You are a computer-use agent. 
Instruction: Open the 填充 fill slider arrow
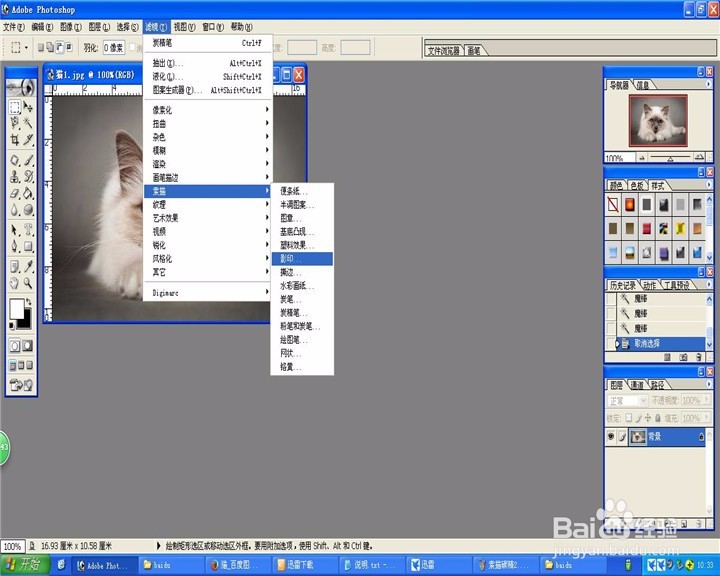point(707,418)
